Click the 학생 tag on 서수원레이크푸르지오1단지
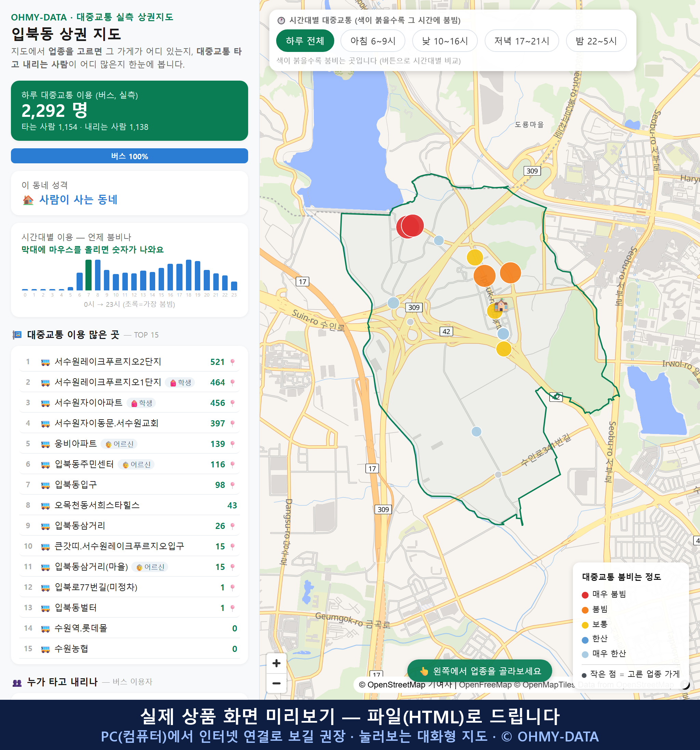The width and height of the screenshot is (700, 750). [x=180, y=383]
